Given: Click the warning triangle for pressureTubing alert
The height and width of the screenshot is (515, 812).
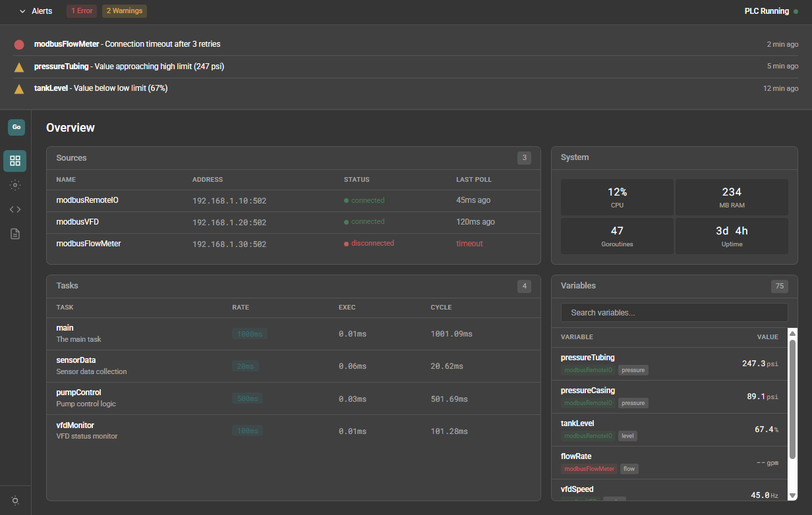Looking at the screenshot, I should [19, 67].
